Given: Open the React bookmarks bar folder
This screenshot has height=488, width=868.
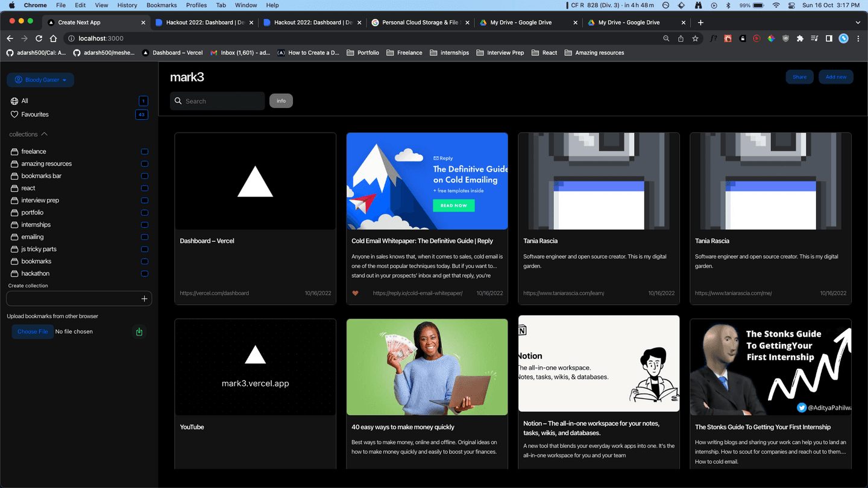Looking at the screenshot, I should point(544,52).
